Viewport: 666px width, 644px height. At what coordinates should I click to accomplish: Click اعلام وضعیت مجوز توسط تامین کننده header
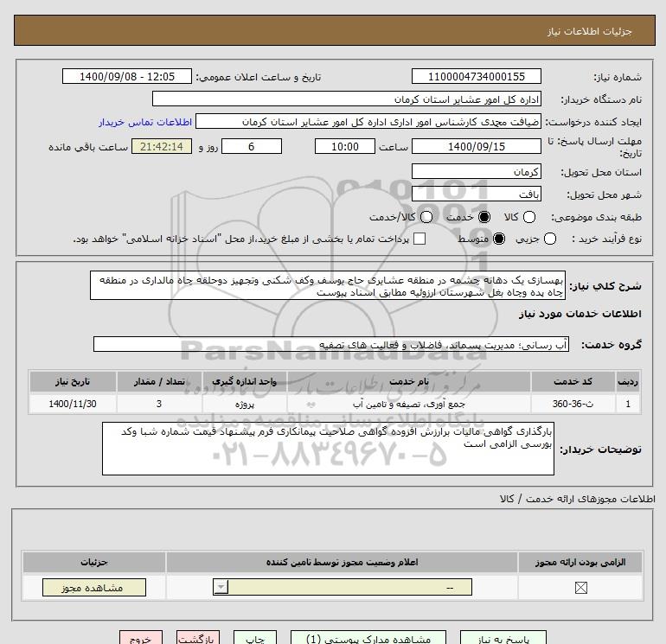[342, 562]
